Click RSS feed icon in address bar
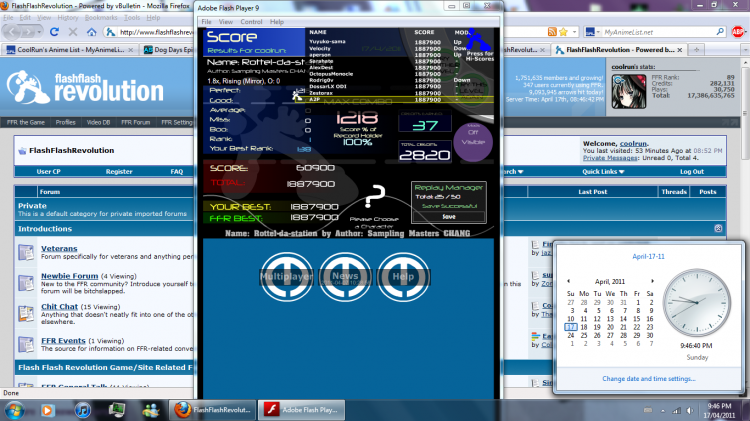 [552, 32]
